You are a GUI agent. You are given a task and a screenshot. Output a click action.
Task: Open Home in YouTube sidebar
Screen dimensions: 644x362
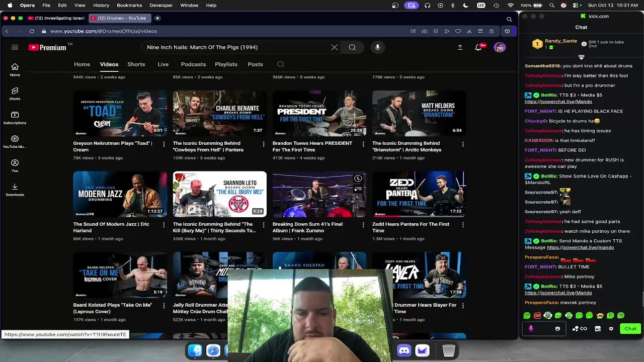click(15, 70)
